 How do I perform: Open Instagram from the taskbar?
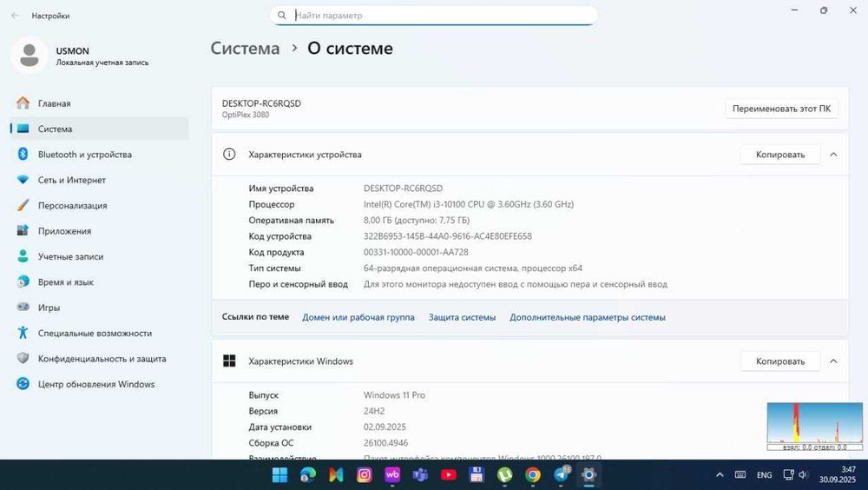click(365, 474)
